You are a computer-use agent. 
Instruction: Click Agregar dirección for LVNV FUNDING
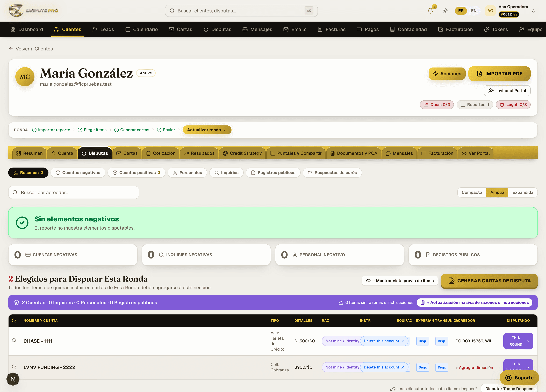point(474,367)
